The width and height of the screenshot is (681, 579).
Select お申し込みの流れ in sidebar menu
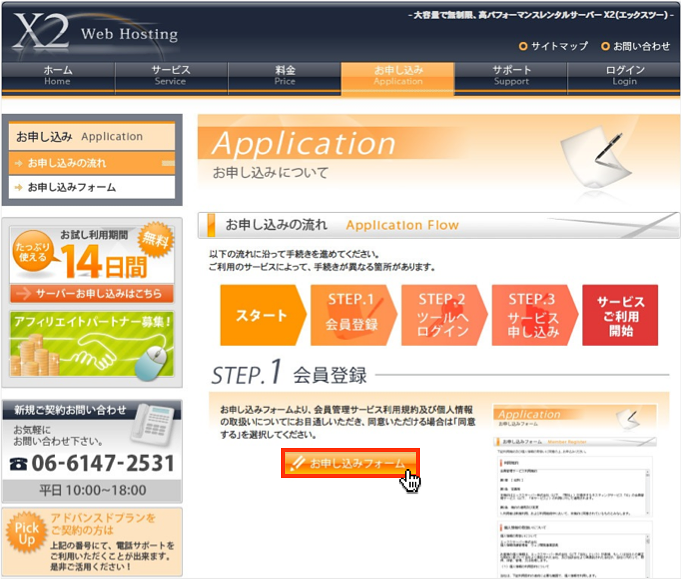tap(92, 163)
